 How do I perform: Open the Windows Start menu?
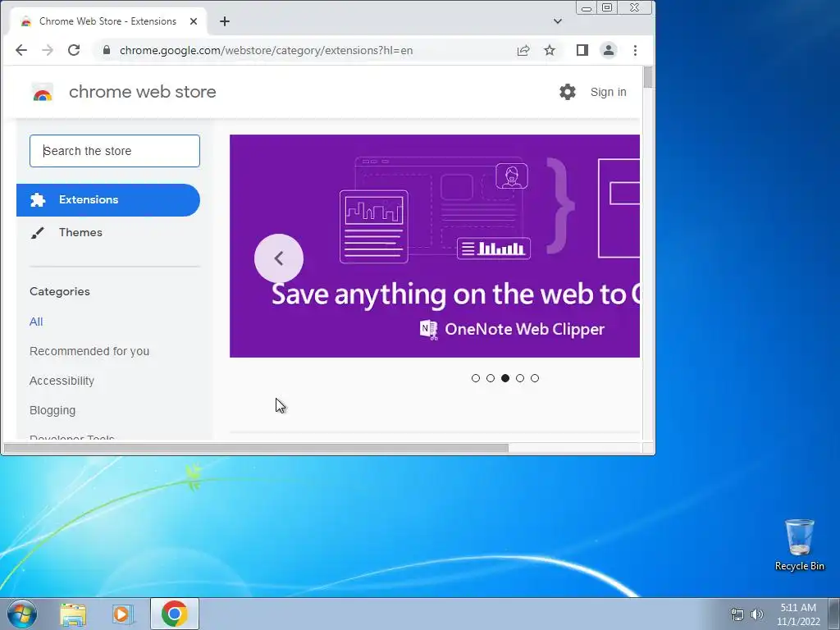tap(21, 614)
